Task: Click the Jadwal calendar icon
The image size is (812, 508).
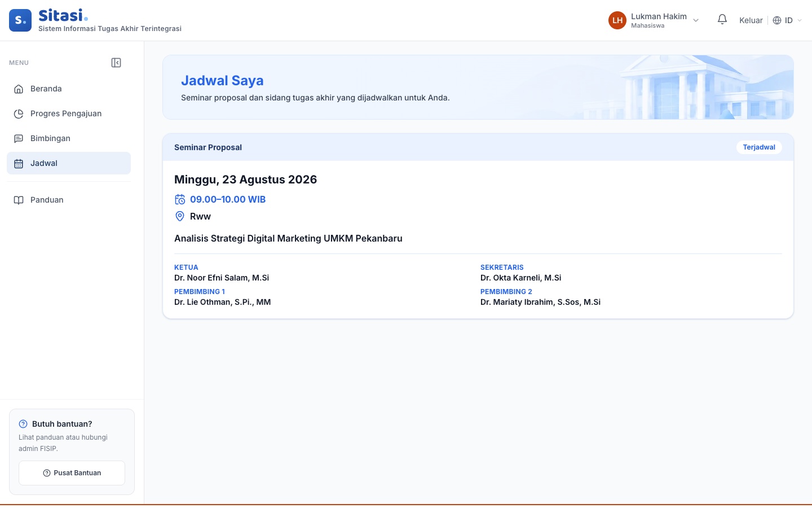Action: coord(19,163)
